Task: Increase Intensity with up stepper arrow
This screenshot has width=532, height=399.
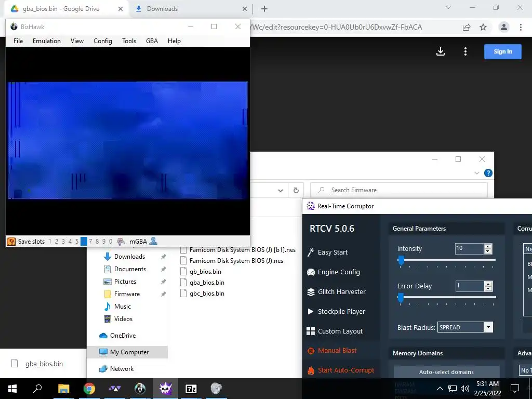Action: 488,246
